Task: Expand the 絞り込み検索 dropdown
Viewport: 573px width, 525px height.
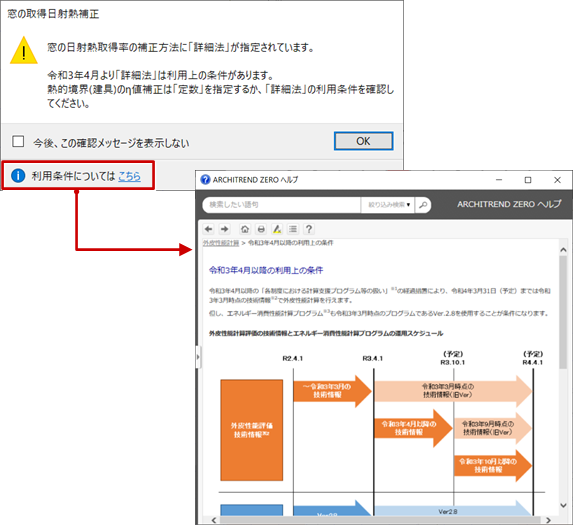Action: pos(388,205)
